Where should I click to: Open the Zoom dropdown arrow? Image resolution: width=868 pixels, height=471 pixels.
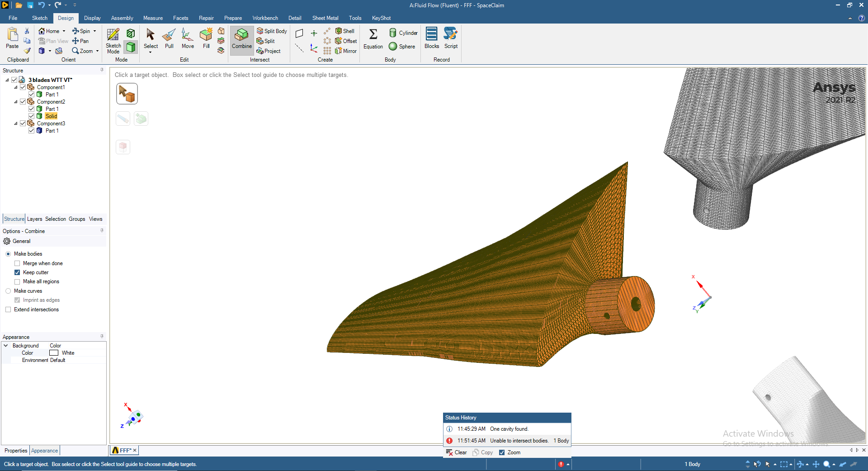(97, 51)
